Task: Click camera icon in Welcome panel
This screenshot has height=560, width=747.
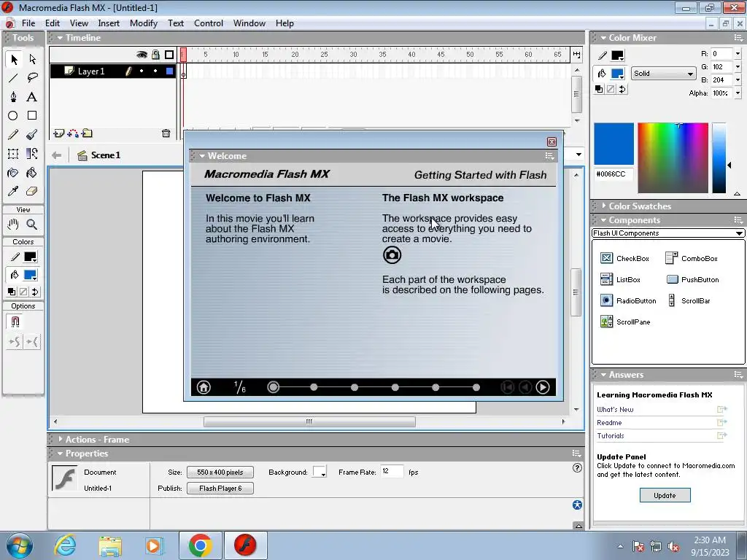Action: [392, 254]
